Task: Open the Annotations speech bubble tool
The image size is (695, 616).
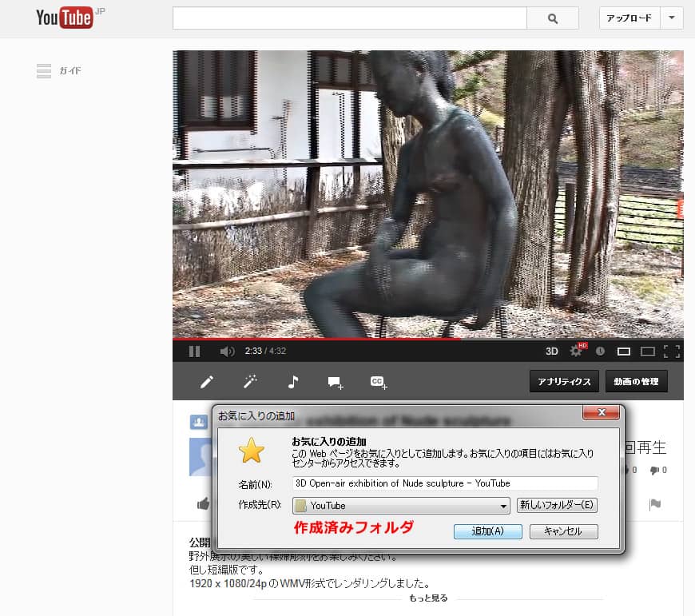Action: 336,382
